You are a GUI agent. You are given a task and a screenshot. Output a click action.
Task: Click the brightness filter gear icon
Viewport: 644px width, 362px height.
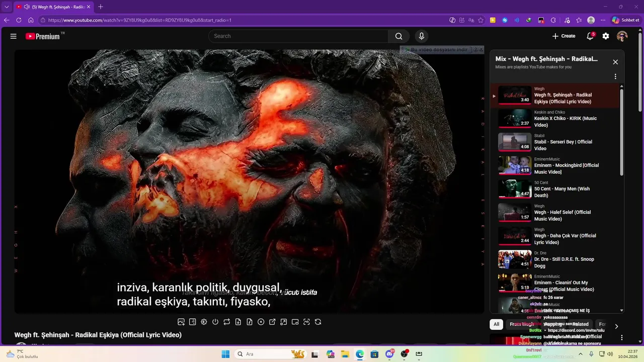(x=204, y=322)
